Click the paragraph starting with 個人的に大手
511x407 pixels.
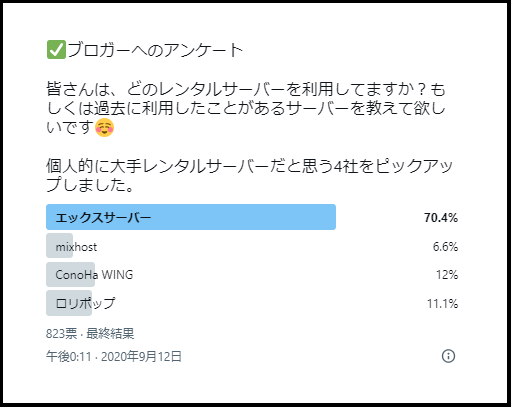249,175
